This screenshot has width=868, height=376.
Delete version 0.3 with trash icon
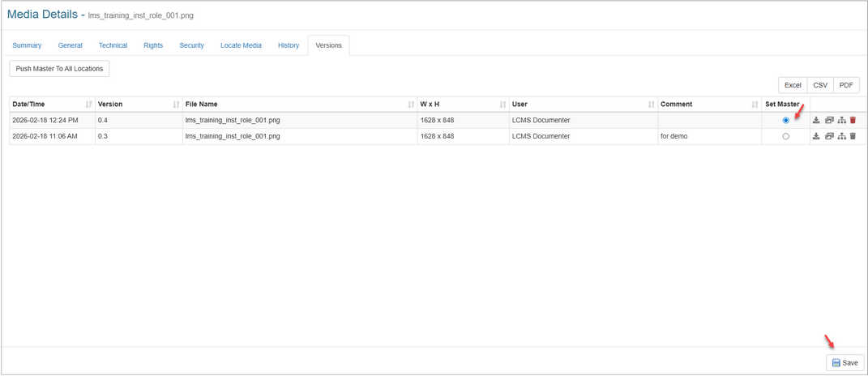point(853,136)
